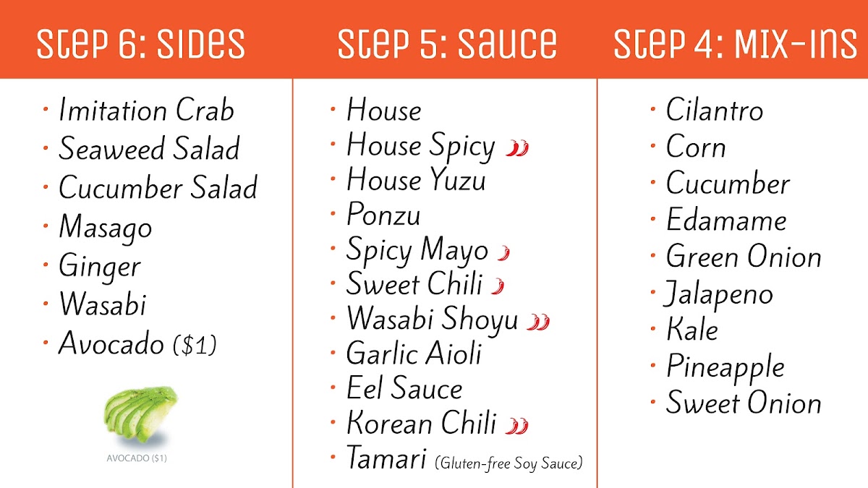The width and height of the screenshot is (868, 488).
Task: Click the double chili icon next to Wasabi Shoyu
Action: (x=538, y=321)
